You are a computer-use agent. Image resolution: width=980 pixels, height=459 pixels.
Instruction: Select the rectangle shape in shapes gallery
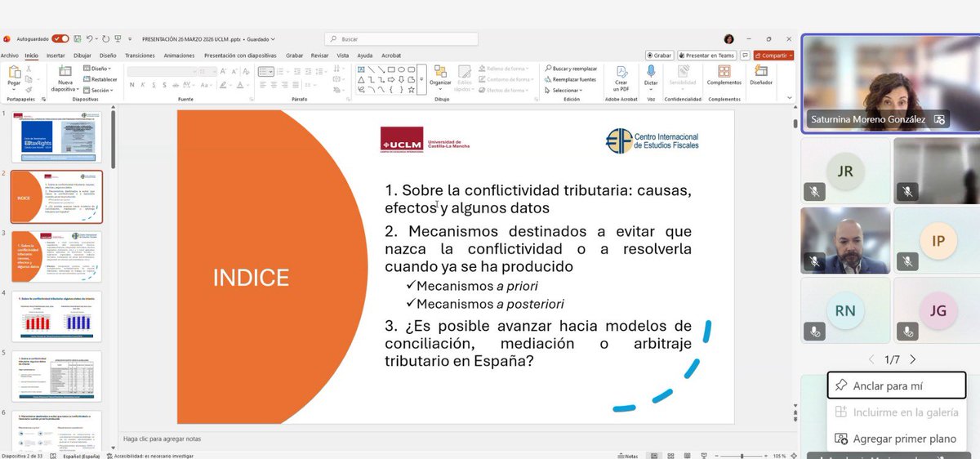(391, 69)
